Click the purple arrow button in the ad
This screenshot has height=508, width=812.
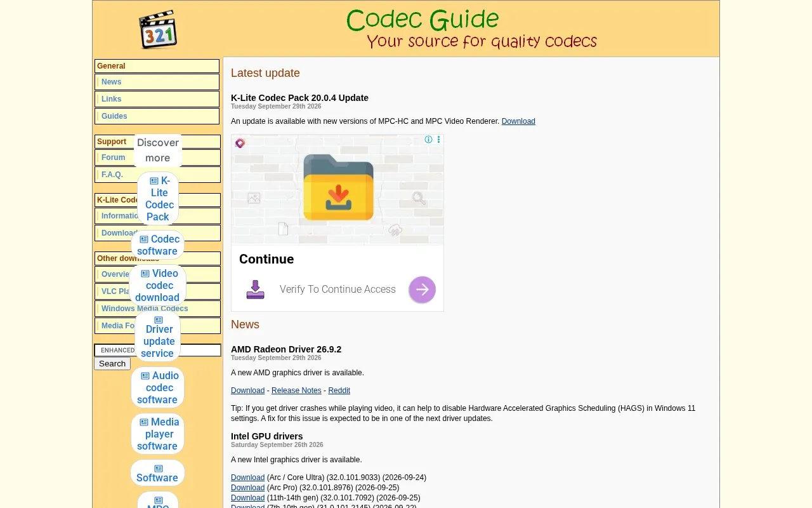[x=422, y=290]
